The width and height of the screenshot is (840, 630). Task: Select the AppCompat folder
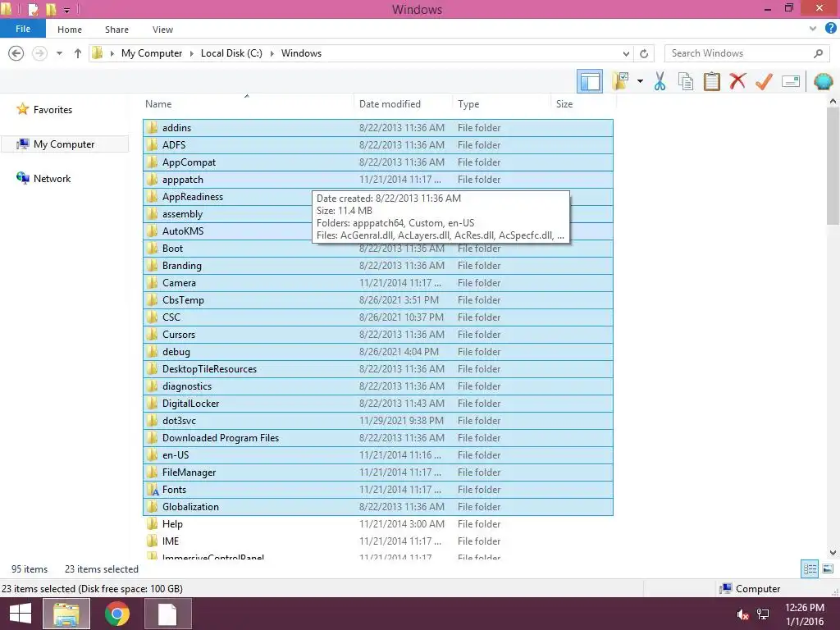tap(378, 162)
